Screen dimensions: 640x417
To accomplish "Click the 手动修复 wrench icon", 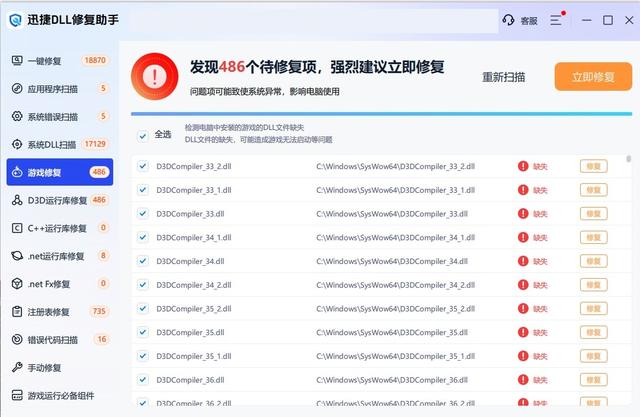I will tap(17, 367).
